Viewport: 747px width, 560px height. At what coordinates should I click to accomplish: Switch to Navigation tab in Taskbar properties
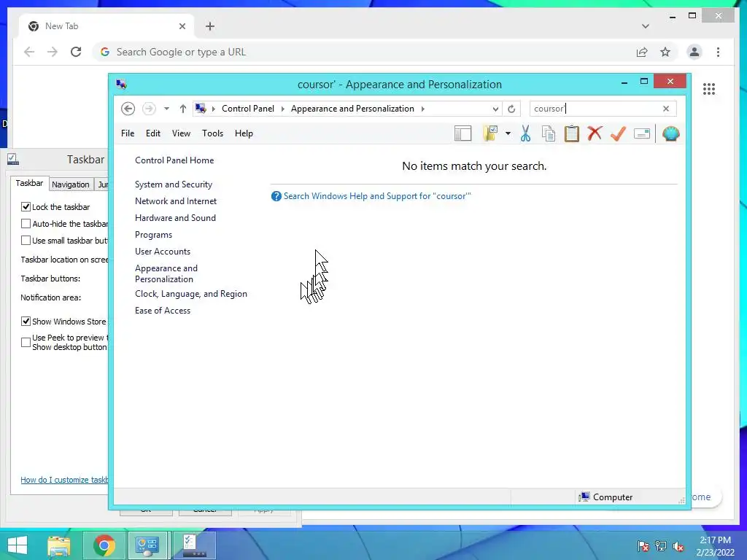click(x=71, y=184)
